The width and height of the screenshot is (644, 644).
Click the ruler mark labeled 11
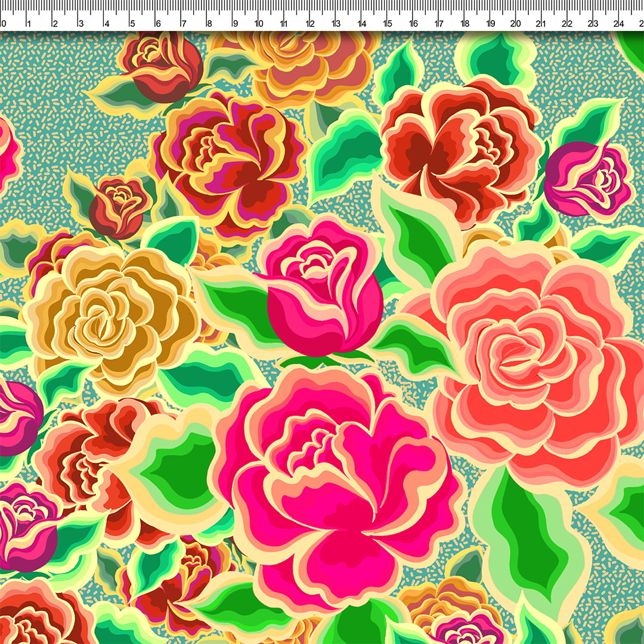click(284, 24)
